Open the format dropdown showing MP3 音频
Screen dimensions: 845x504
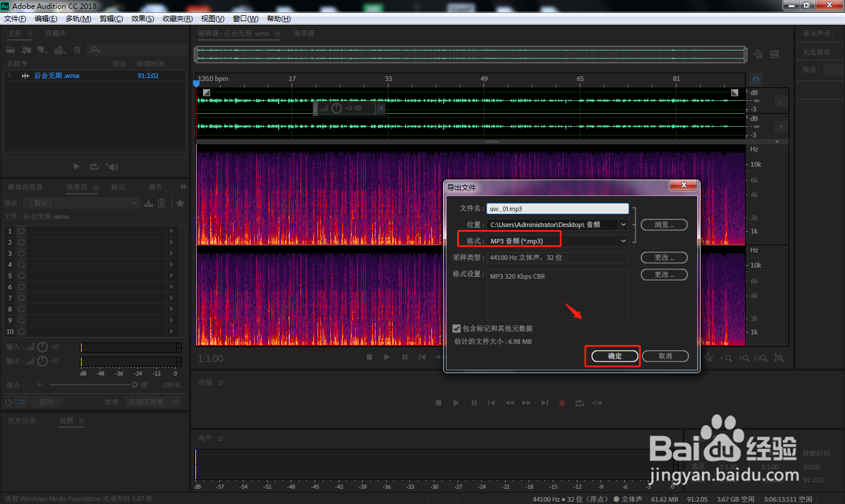pos(557,241)
